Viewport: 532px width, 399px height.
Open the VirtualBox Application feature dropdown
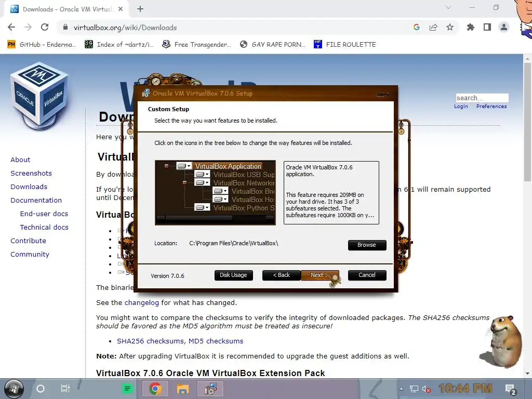click(x=184, y=166)
